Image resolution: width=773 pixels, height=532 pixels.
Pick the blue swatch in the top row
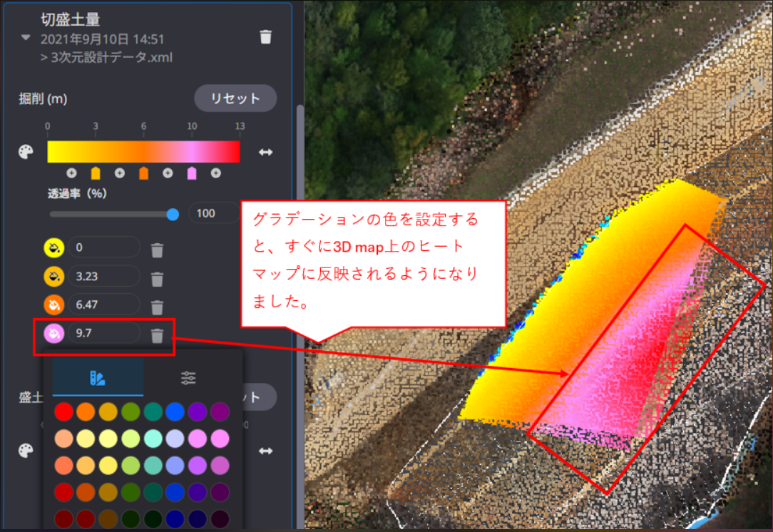(x=175, y=411)
